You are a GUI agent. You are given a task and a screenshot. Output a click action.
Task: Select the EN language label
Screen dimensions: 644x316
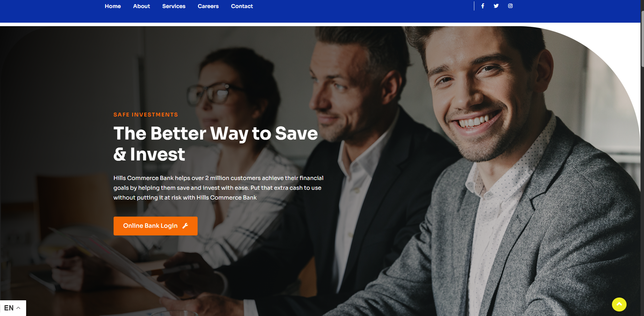click(x=9, y=308)
